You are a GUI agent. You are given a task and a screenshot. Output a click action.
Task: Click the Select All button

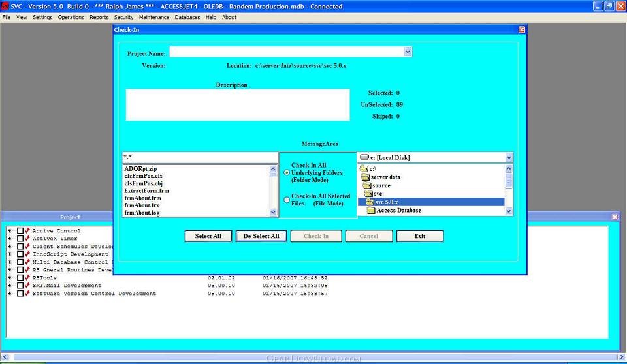208,236
